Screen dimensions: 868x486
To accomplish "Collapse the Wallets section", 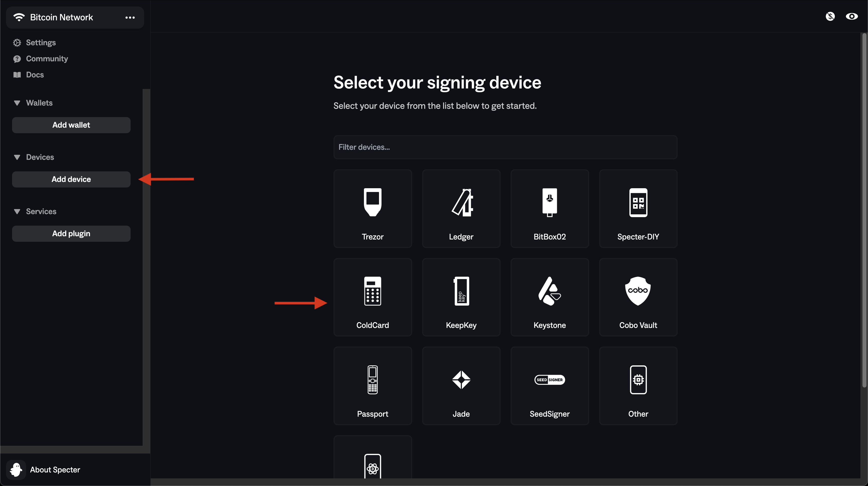I will [17, 103].
